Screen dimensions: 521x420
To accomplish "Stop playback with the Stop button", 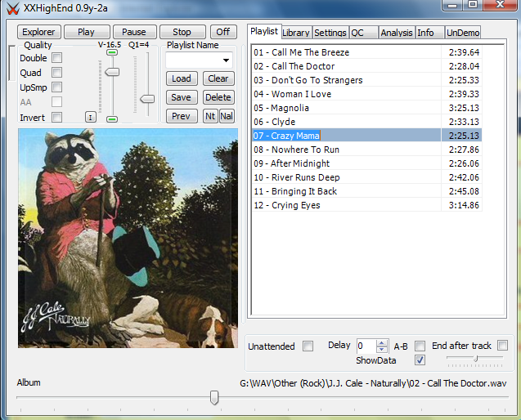I will point(182,32).
